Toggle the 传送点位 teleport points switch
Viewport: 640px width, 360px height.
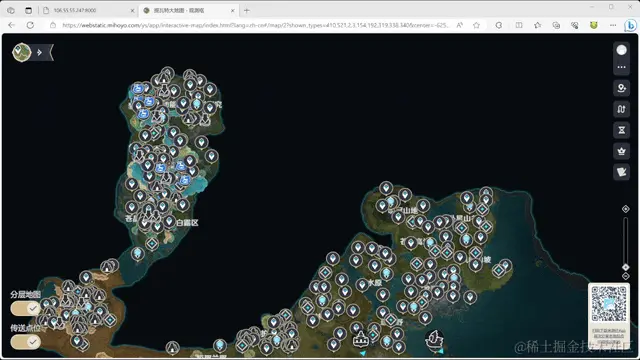26,342
